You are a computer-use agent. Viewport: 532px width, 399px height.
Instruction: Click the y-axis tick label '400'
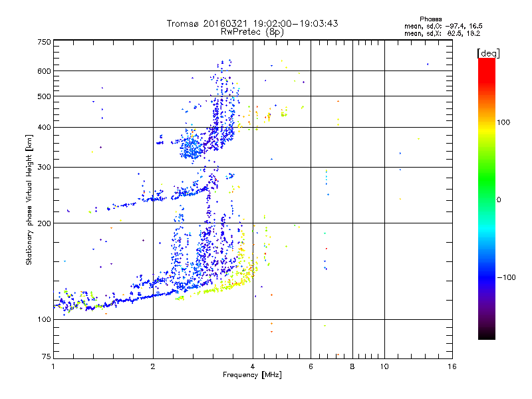pos(44,127)
